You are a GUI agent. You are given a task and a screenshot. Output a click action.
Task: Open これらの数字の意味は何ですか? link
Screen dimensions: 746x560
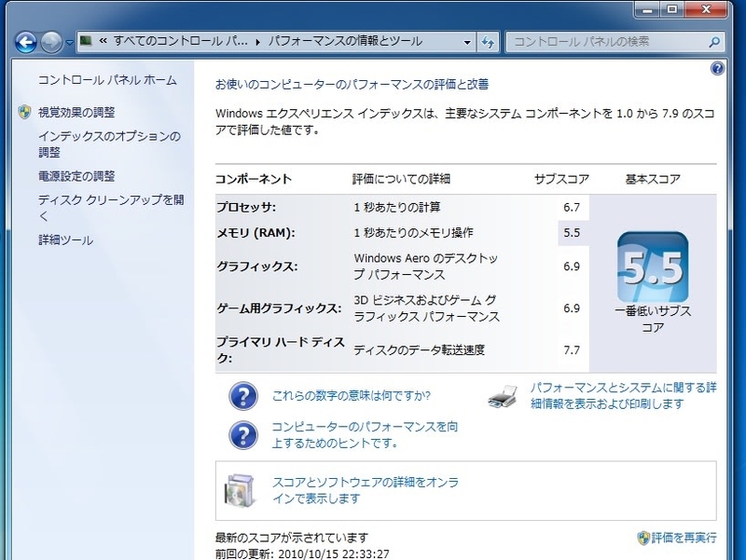[352, 395]
